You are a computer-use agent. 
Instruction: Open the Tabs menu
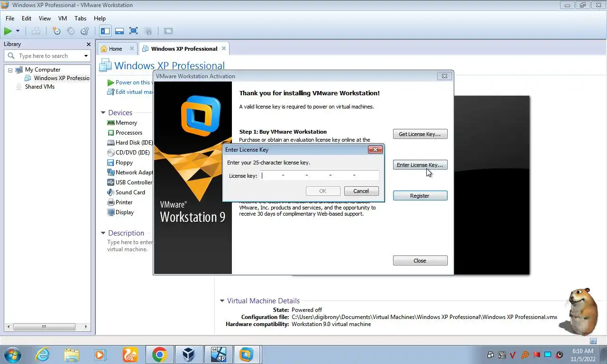(81, 18)
